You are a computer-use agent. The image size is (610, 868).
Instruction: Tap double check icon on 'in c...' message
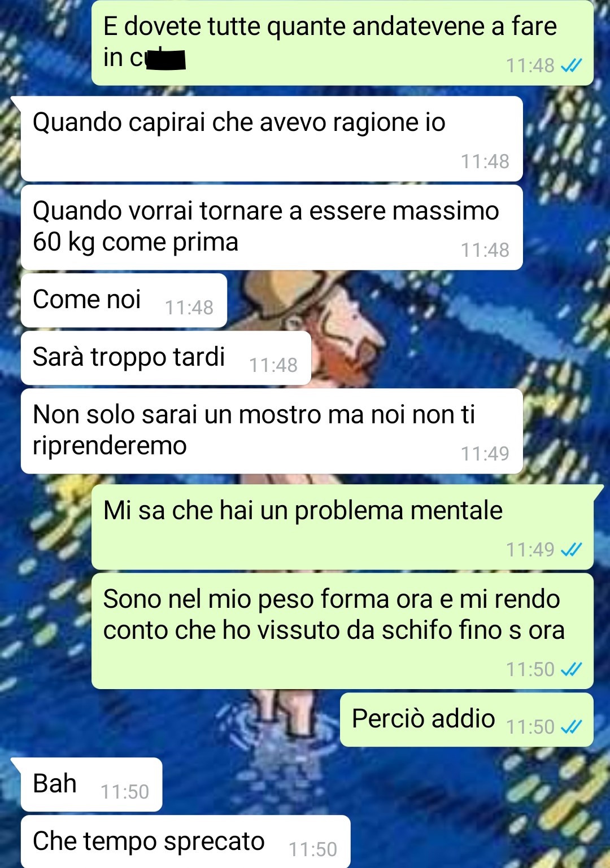571,66
